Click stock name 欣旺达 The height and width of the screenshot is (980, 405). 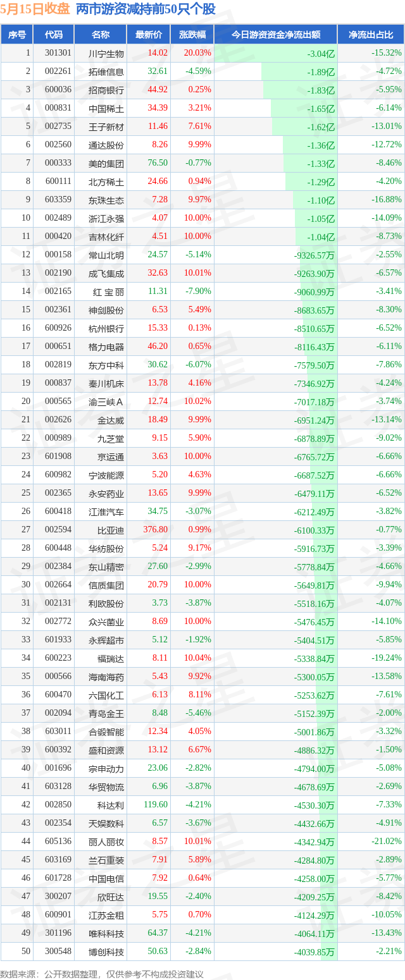point(111,897)
